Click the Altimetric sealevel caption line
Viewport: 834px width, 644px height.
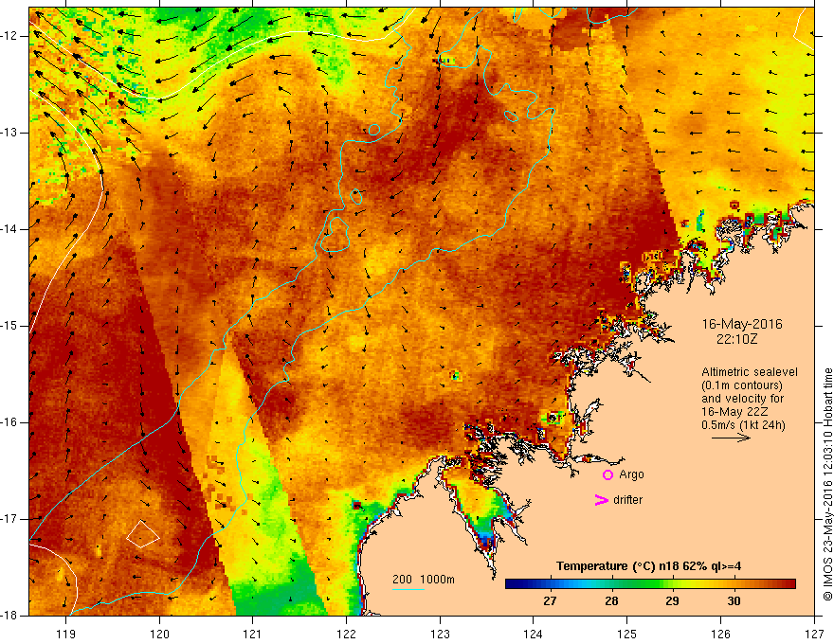[x=749, y=372]
